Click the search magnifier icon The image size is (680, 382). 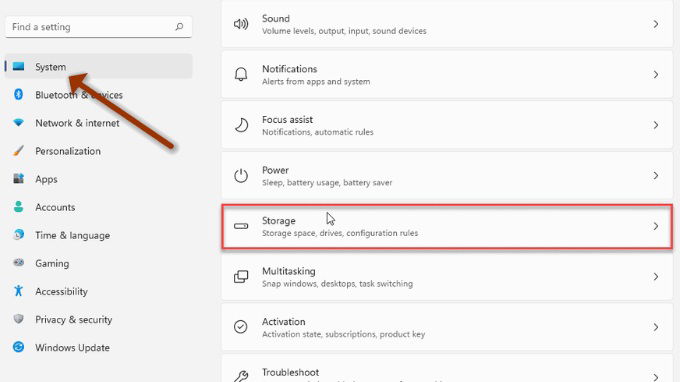coord(179,27)
